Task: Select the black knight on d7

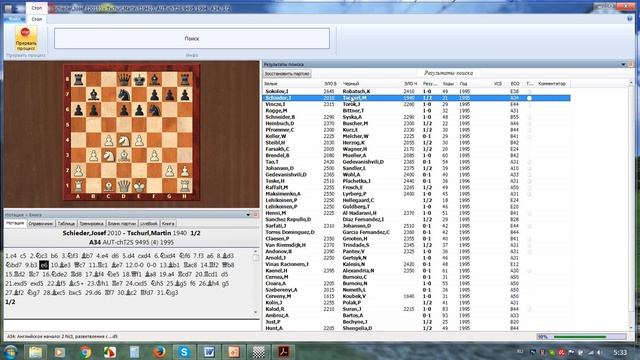Action: 124,95
